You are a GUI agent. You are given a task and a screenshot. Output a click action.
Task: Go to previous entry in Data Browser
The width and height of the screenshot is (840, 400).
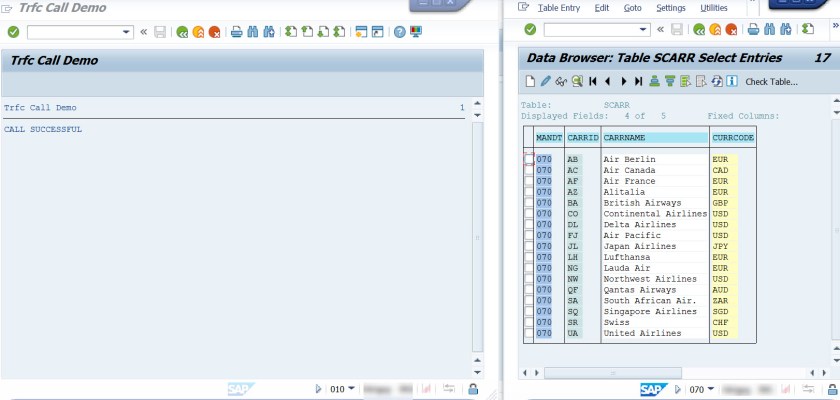point(608,81)
